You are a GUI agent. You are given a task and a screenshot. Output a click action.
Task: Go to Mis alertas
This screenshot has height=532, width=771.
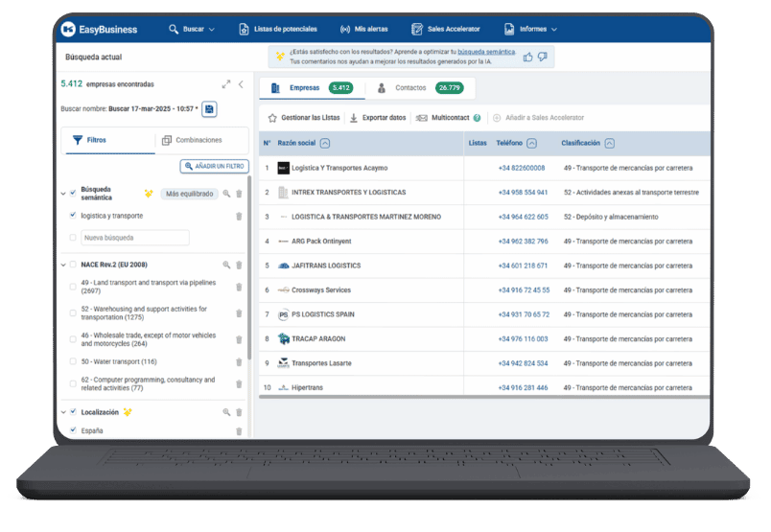pos(363,30)
